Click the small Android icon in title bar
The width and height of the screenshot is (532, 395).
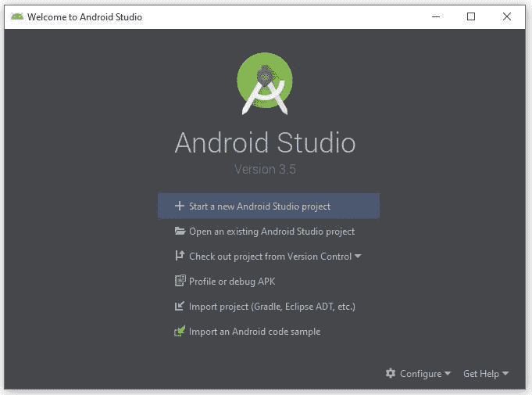(16, 17)
